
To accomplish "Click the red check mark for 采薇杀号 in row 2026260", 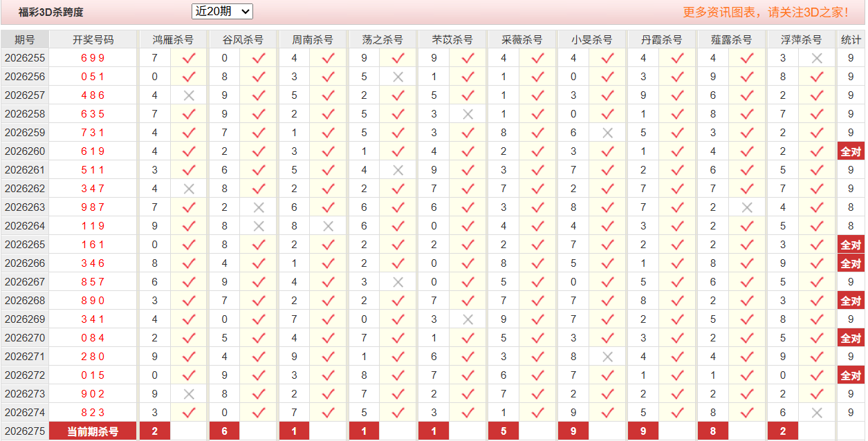I will (x=537, y=151).
